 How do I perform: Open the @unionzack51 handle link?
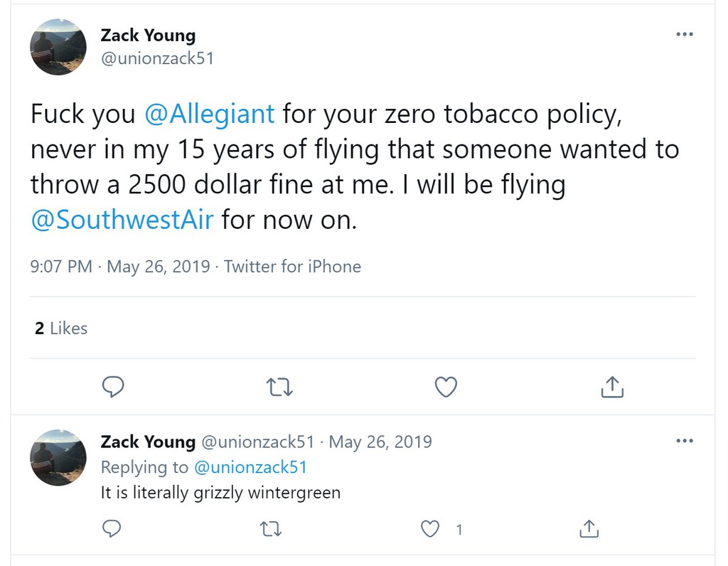click(156, 58)
